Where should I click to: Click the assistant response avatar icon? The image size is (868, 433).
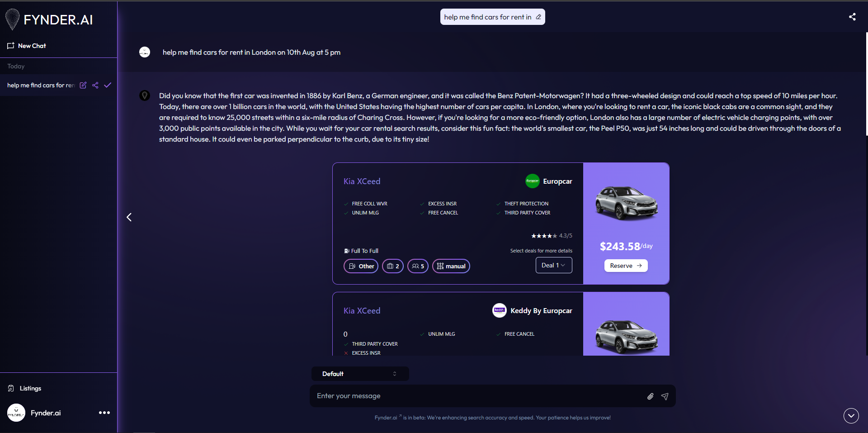[x=145, y=95]
